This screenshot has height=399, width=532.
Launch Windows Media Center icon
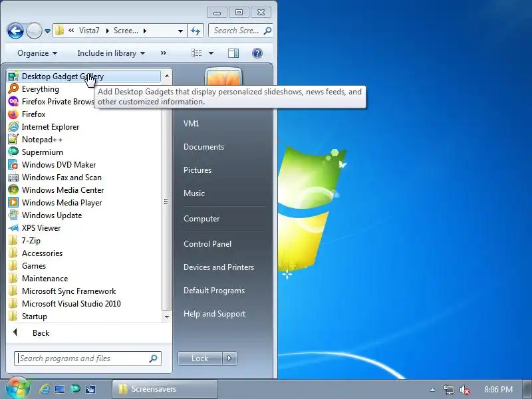13,190
